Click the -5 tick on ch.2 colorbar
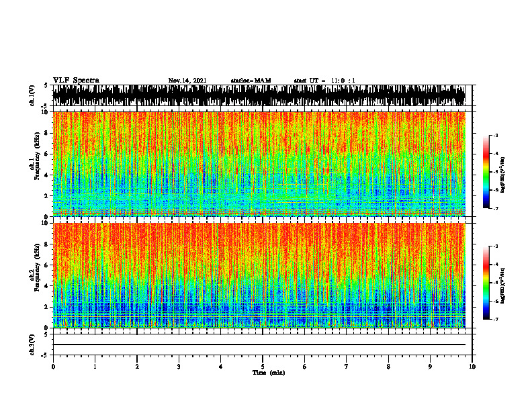The height and width of the screenshot is (411, 532). point(496,283)
